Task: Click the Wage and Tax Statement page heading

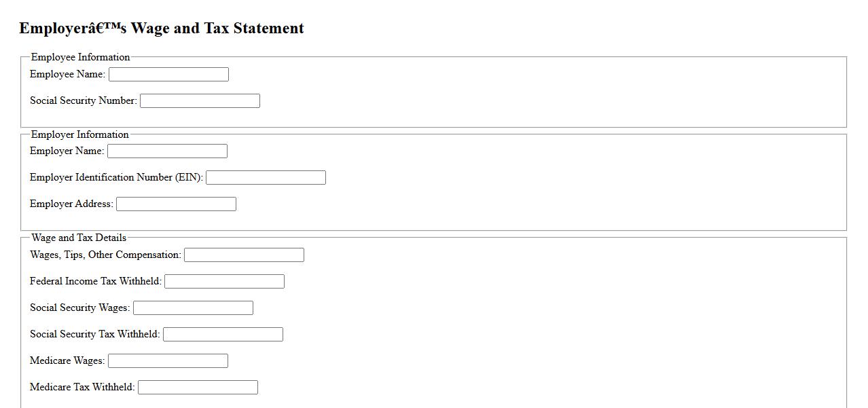Action: pos(162,29)
